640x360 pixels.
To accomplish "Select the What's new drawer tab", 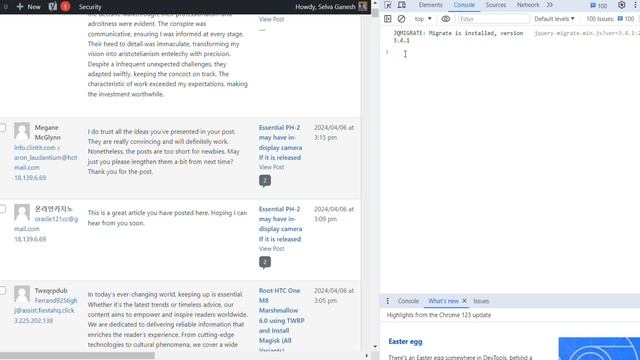I will point(443,301).
